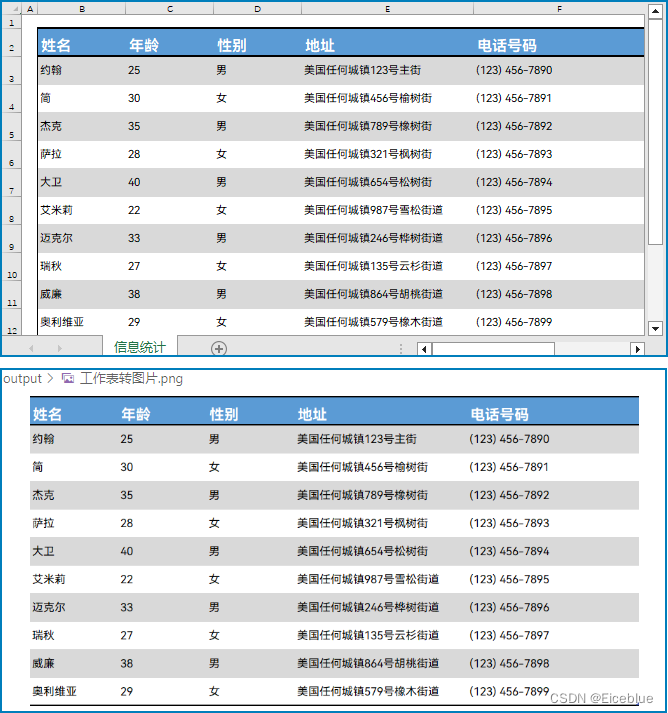Click 大卫 in the output image
This screenshot has height=713, width=668.
[x=43, y=551]
